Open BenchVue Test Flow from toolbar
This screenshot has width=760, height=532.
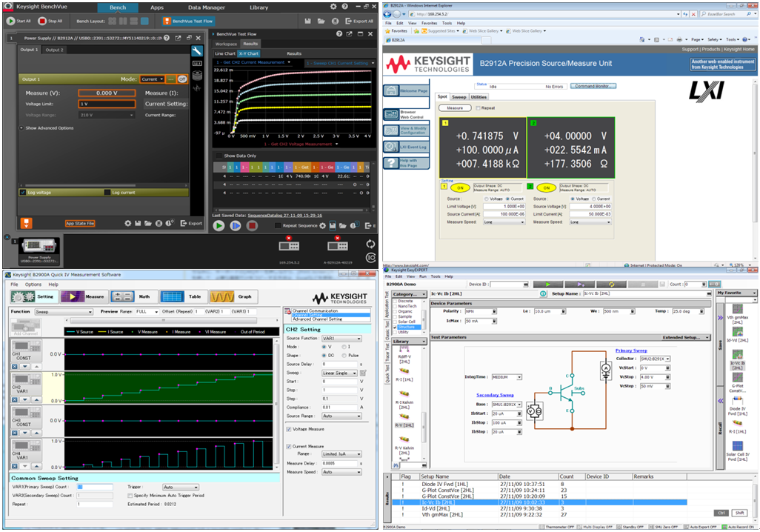click(x=189, y=21)
